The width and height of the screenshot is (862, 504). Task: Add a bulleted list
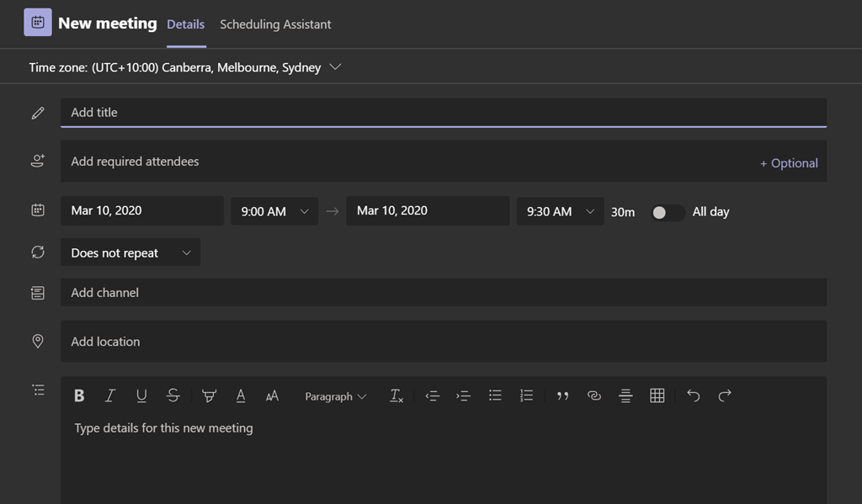pyautogui.click(x=495, y=395)
